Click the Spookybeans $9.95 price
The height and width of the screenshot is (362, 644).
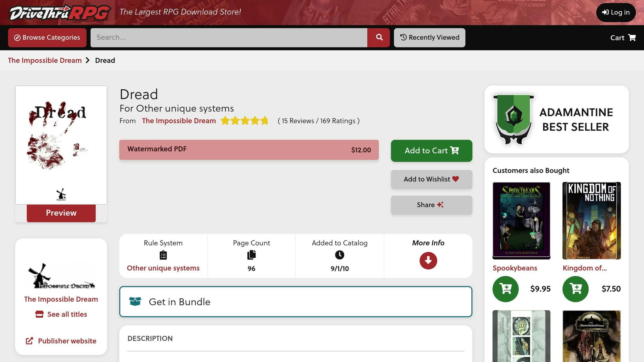point(540,289)
